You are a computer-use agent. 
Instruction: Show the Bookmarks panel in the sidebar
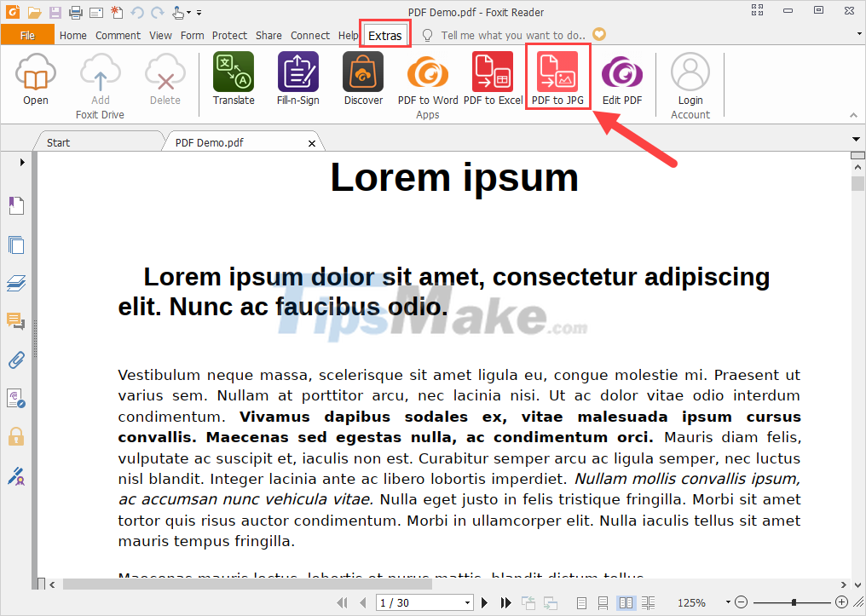click(14, 205)
